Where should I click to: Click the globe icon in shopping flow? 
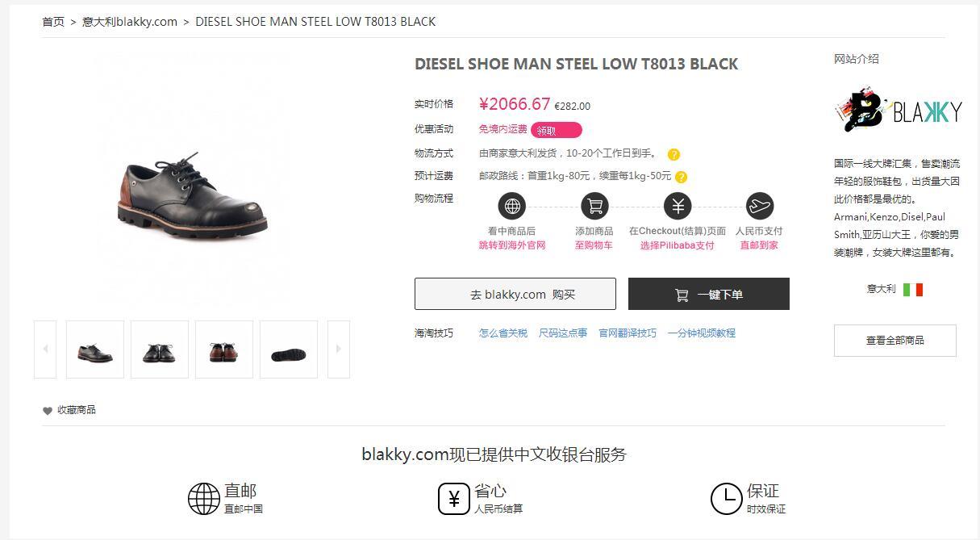pos(512,206)
